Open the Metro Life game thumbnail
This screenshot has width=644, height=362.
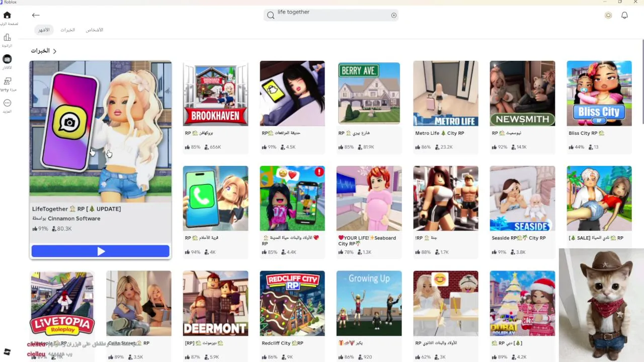tap(446, 94)
